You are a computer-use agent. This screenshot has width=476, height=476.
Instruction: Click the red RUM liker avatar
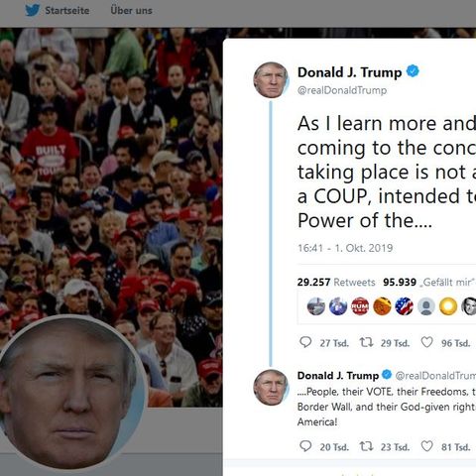(360, 306)
